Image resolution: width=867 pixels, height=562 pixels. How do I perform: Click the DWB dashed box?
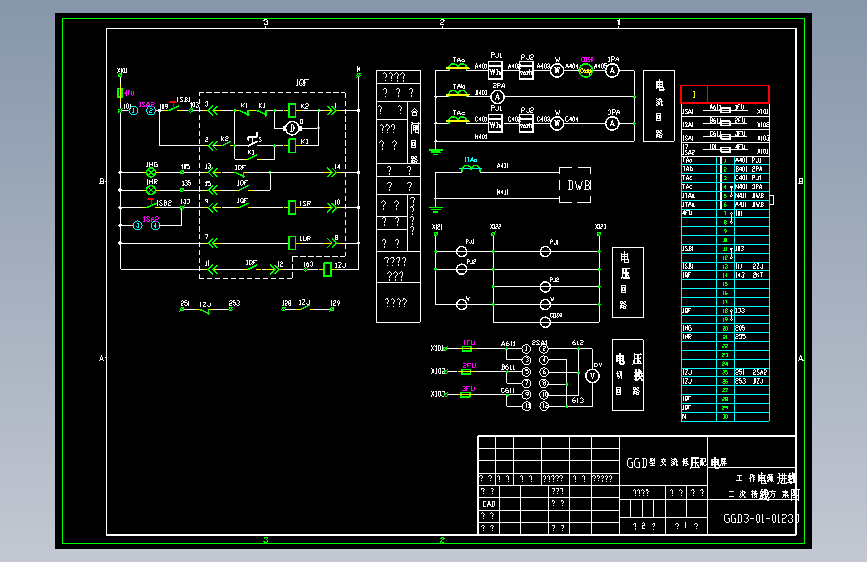pos(575,185)
